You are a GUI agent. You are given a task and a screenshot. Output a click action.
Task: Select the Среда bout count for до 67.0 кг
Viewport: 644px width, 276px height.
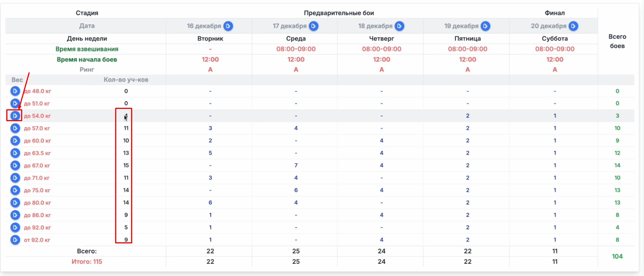click(296, 165)
